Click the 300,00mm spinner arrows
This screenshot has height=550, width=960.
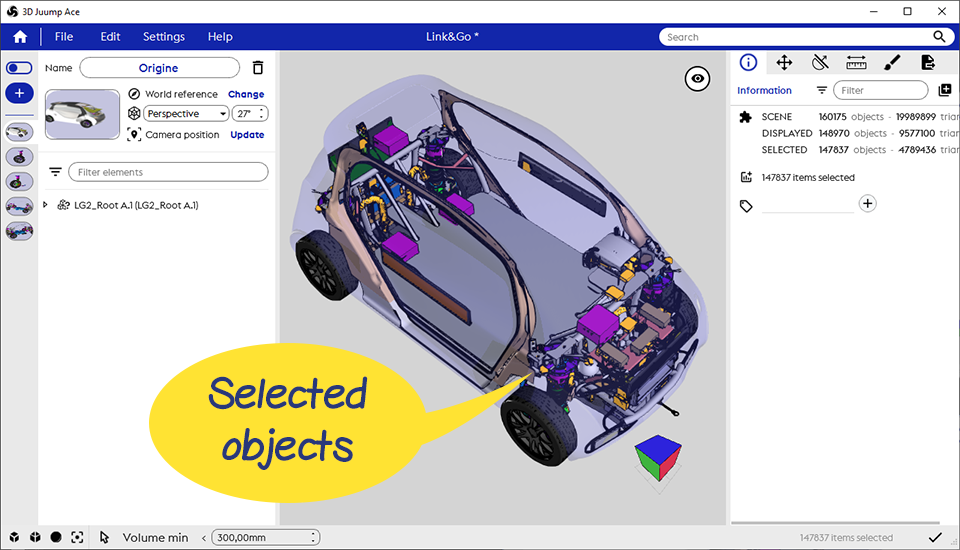pos(313,537)
